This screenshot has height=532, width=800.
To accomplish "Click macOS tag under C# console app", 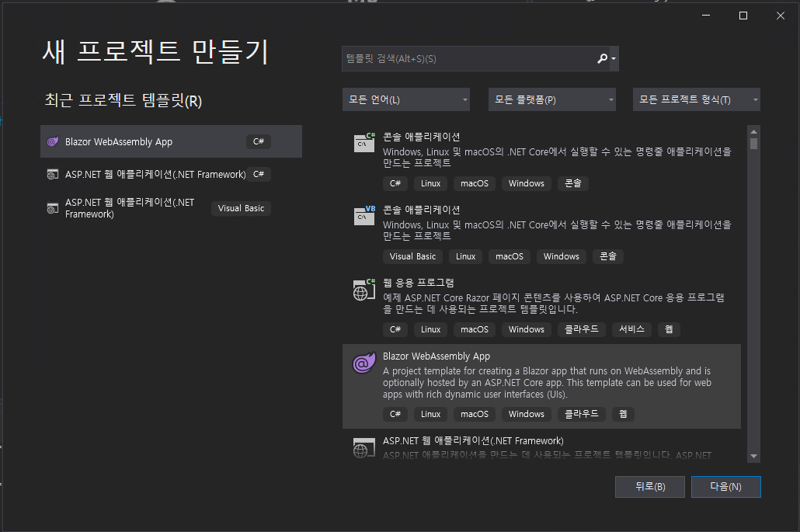I will 475,183.
